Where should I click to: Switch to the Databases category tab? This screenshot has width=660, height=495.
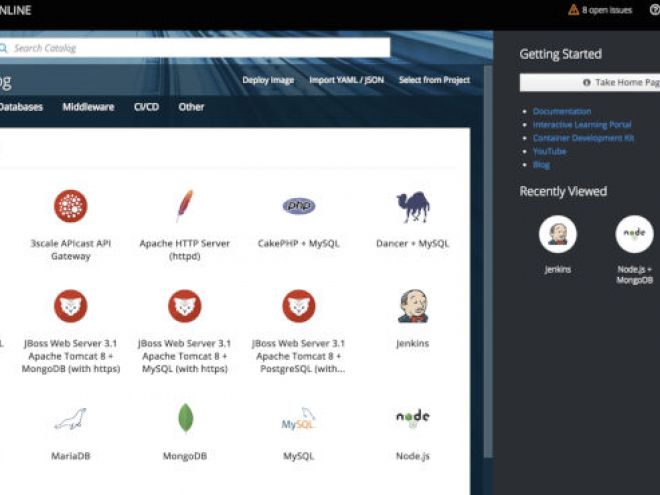point(21,107)
